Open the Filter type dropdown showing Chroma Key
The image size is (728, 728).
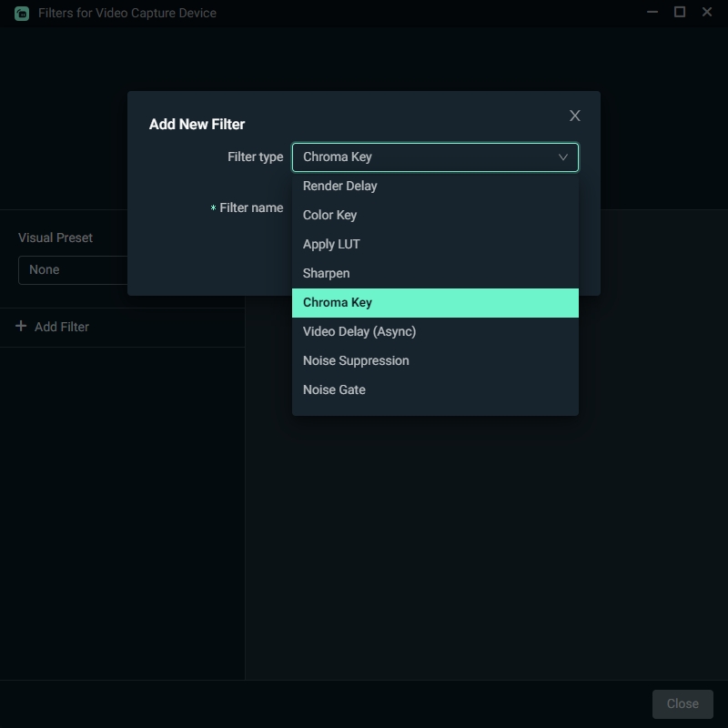(x=435, y=157)
